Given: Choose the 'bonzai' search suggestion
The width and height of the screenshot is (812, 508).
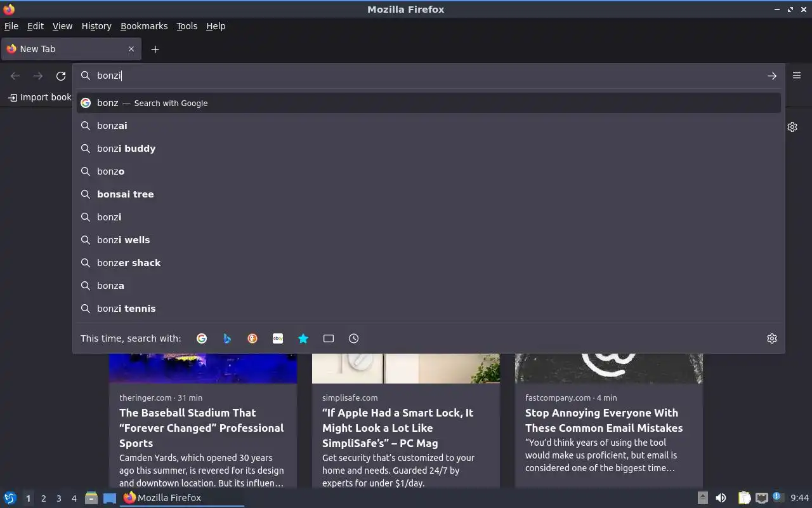Looking at the screenshot, I should pos(429,126).
